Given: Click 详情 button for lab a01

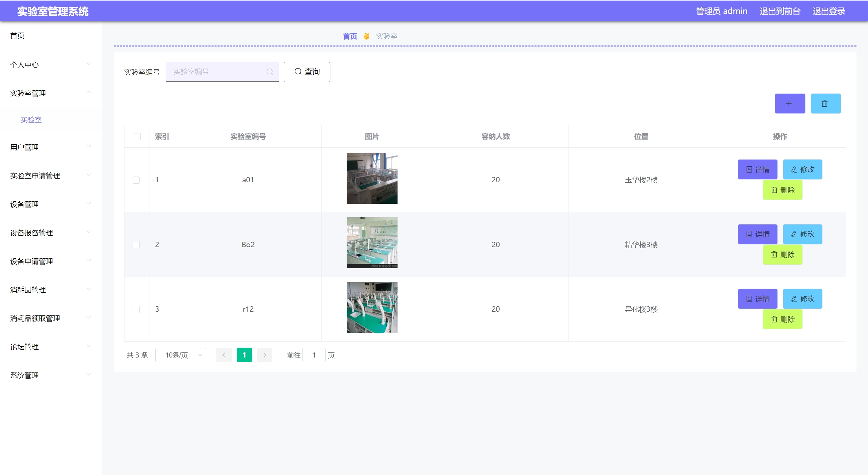Looking at the screenshot, I should tap(757, 169).
